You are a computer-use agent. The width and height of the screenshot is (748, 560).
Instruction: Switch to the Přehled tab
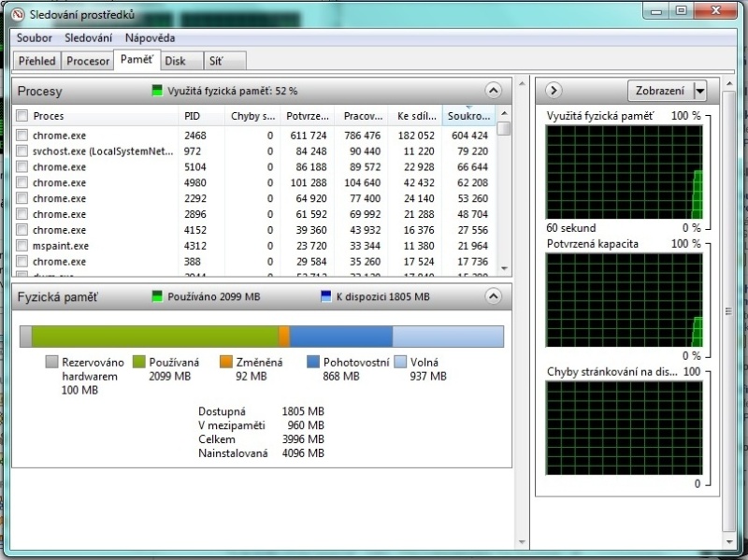[37, 61]
